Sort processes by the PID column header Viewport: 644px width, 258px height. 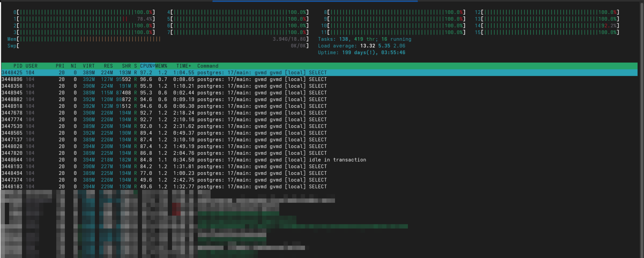(x=18, y=66)
